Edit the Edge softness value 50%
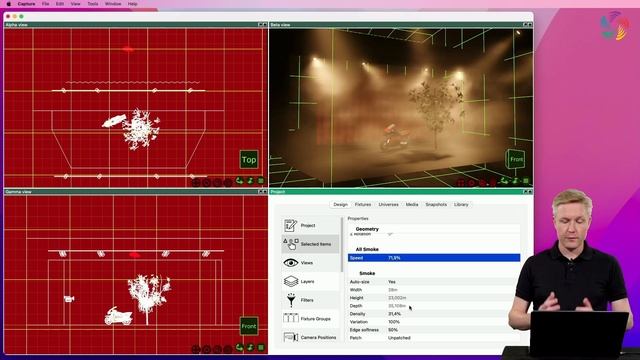This screenshot has width=640, height=360. (x=393, y=330)
